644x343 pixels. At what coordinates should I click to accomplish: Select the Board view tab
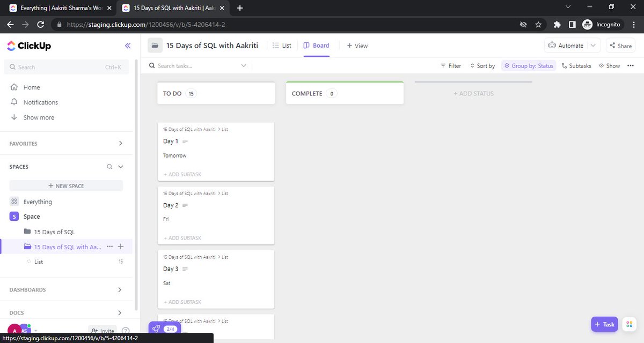click(x=317, y=46)
